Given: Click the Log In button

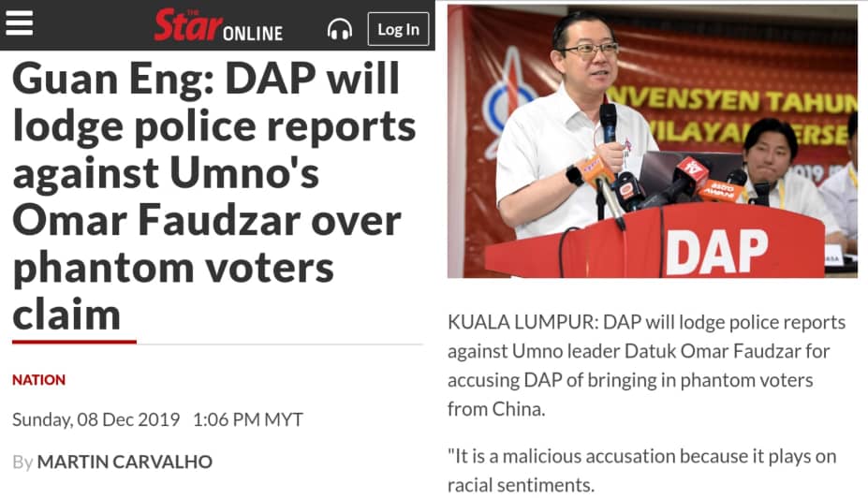Looking at the screenshot, I should click(x=398, y=29).
